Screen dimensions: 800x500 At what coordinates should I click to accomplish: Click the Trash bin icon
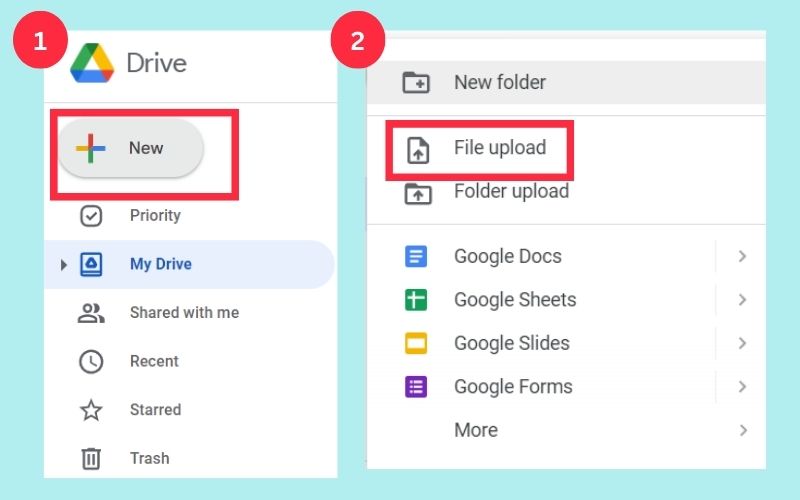tap(91, 458)
